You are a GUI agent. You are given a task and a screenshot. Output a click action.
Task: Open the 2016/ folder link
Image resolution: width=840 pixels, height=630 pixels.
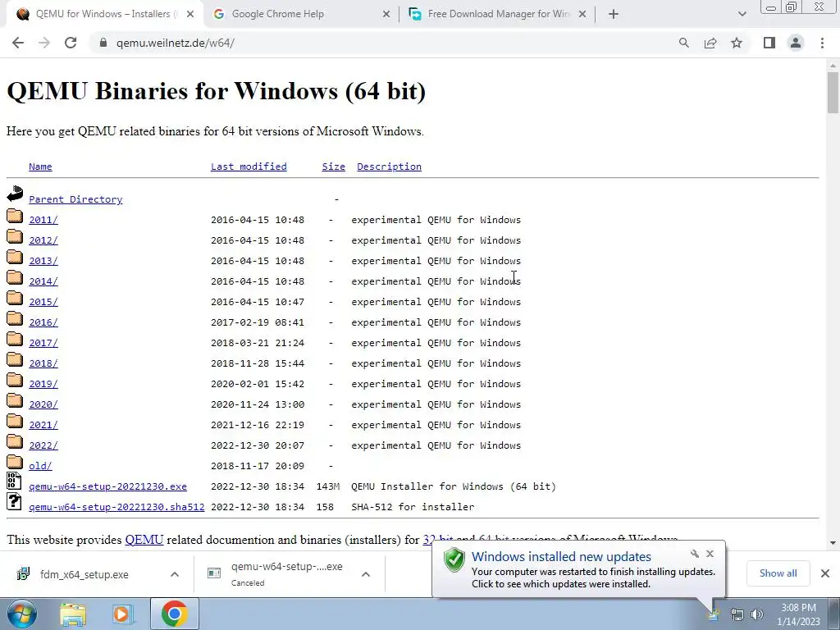coord(43,322)
